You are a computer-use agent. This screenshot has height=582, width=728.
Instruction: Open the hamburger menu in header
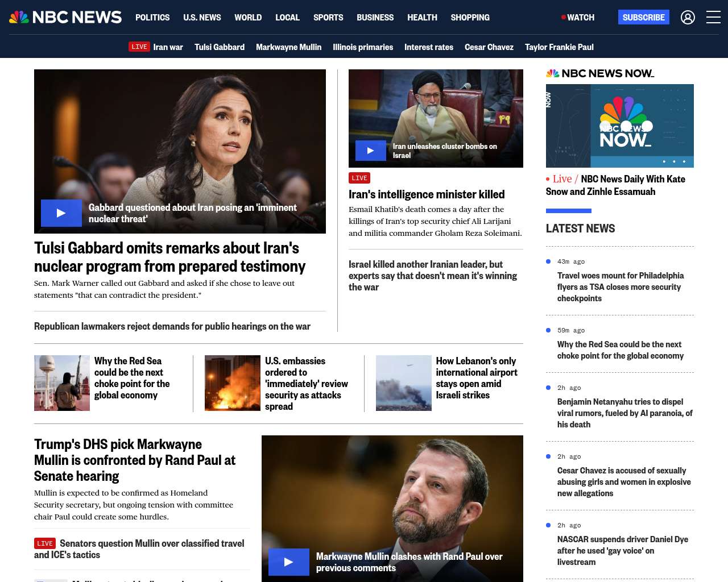pyautogui.click(x=713, y=18)
